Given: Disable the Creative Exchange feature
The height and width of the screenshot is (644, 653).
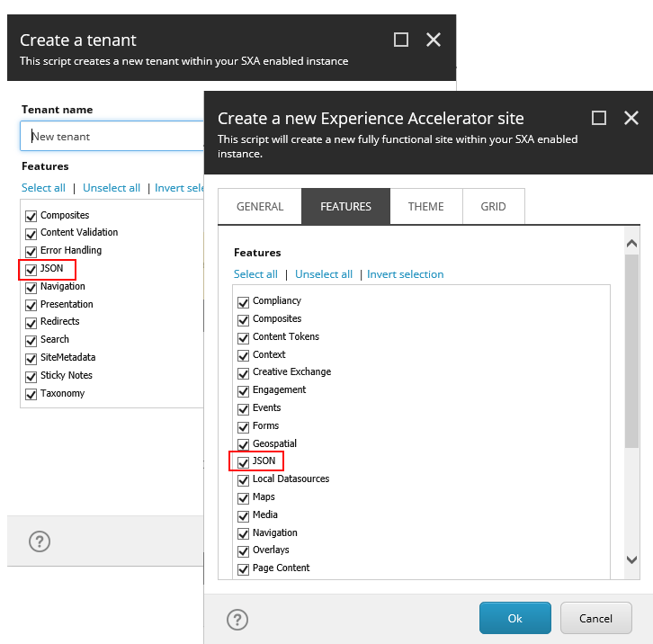Looking at the screenshot, I should (x=243, y=372).
